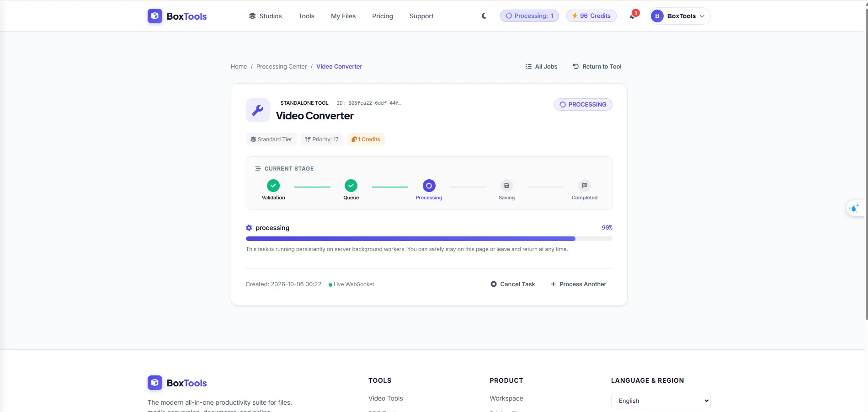View All Jobs
868x412 pixels.
point(541,66)
